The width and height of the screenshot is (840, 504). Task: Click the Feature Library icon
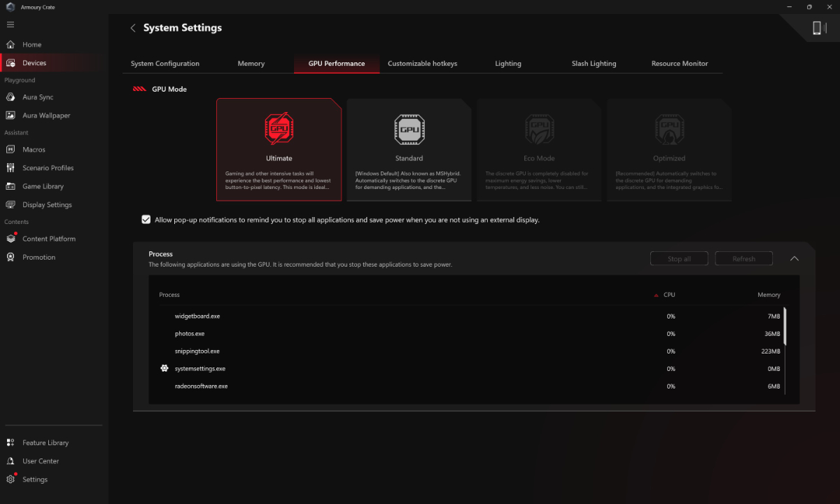pos(10,442)
